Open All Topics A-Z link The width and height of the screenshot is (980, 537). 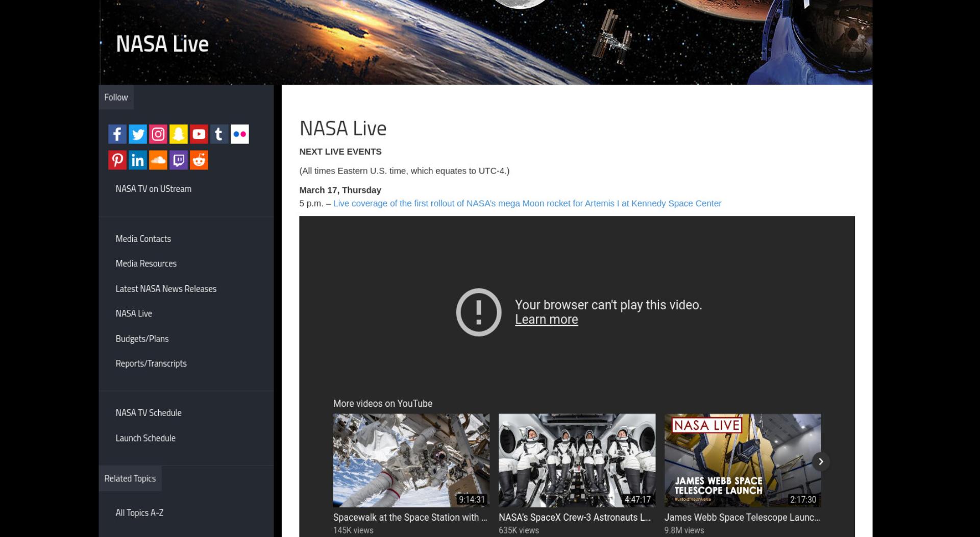click(139, 513)
